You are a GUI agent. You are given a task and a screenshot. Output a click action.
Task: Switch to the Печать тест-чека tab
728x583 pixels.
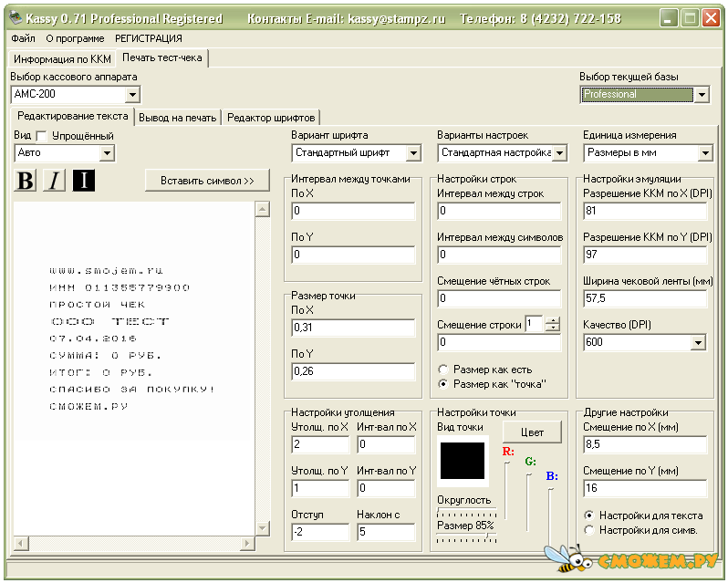162,57
